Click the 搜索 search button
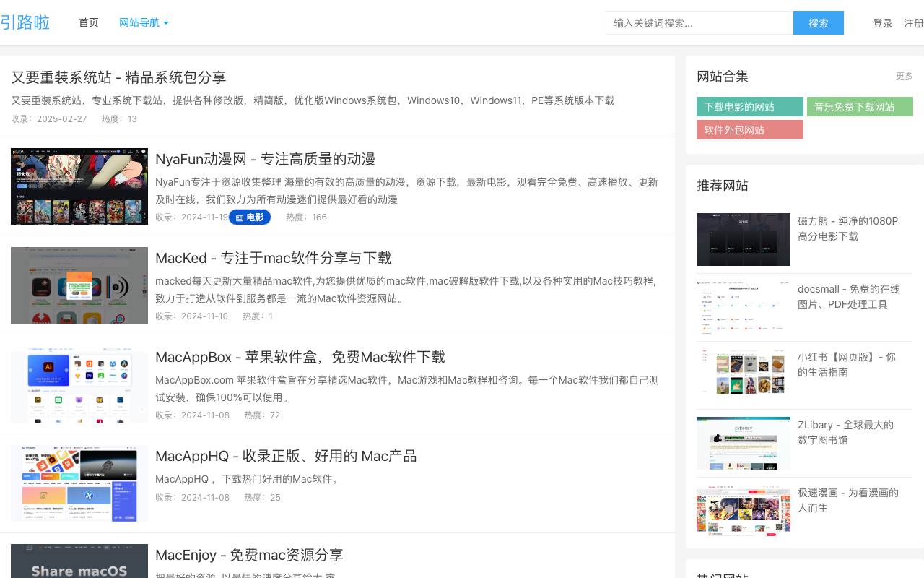The height and width of the screenshot is (578, 924). coord(819,23)
